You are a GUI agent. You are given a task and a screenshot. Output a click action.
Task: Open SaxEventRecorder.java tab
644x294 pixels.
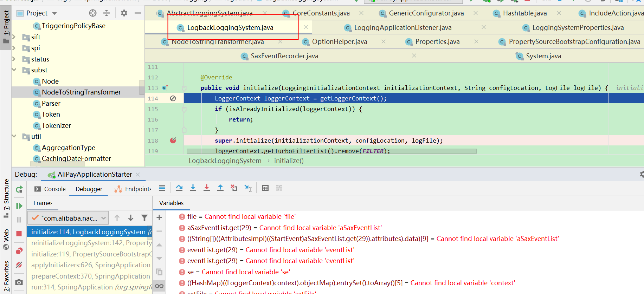[x=284, y=56]
